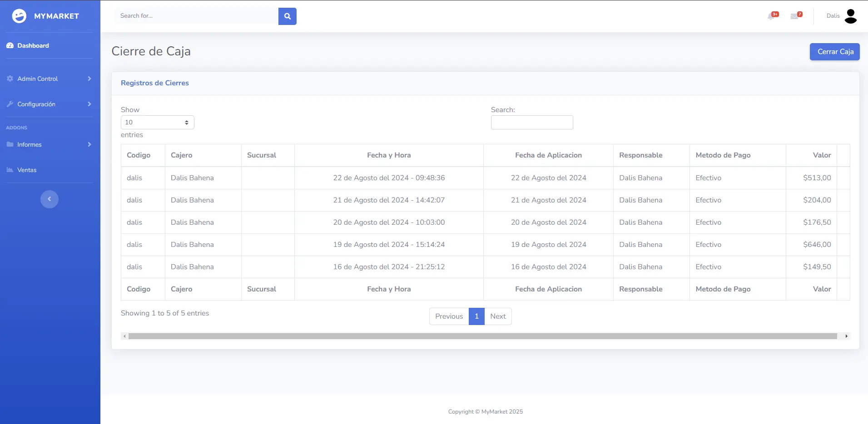This screenshot has height=424, width=868.
Task: Click the magnifier search button
Action: point(287,16)
